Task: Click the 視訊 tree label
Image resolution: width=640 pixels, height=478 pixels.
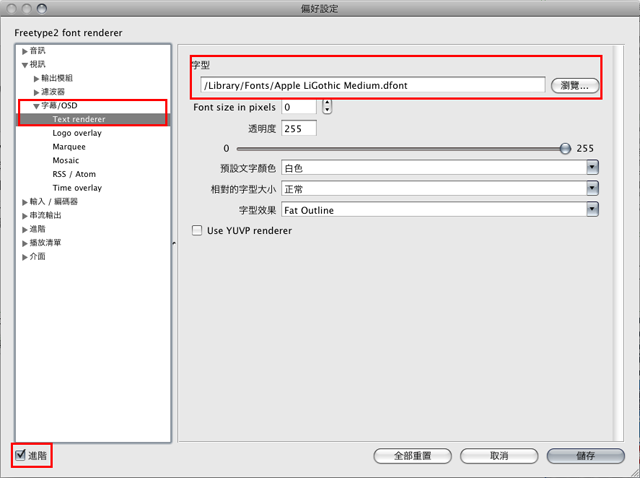Action: click(38, 64)
